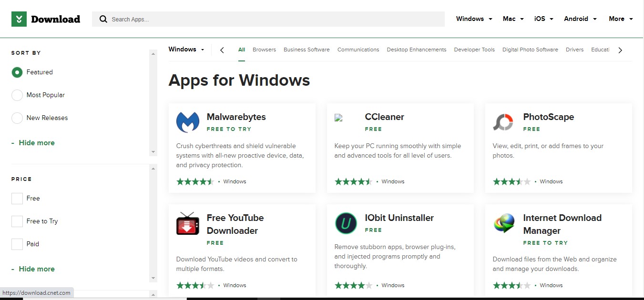Click IObit Uninstaller star rating
The width and height of the screenshot is (644, 300).
tap(353, 285)
